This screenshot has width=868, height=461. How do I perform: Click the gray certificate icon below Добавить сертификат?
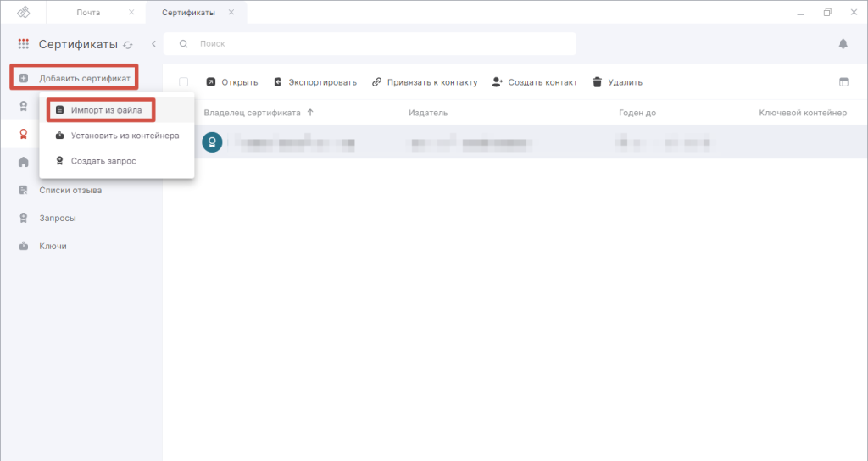click(23, 106)
